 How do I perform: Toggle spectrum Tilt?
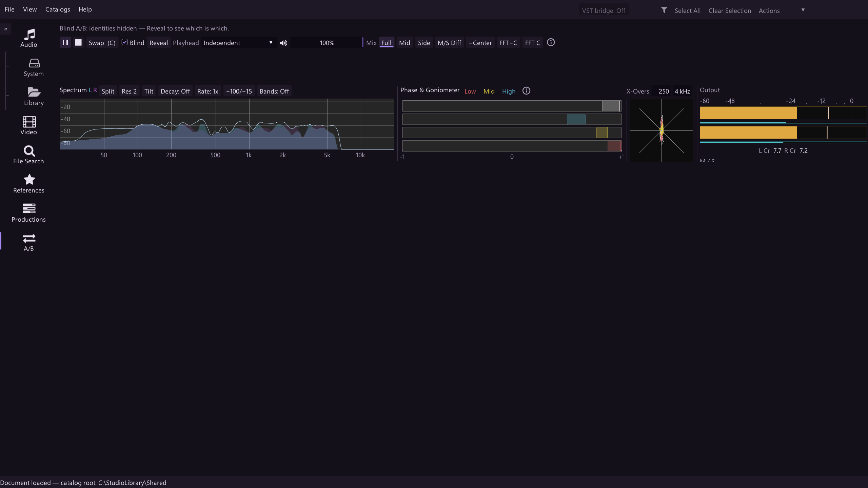pos(149,91)
